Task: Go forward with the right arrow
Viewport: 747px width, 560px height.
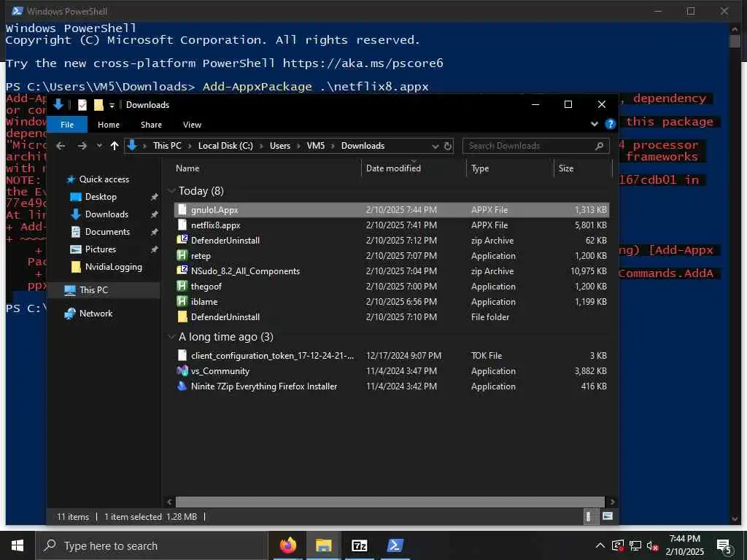Action: tap(82, 146)
